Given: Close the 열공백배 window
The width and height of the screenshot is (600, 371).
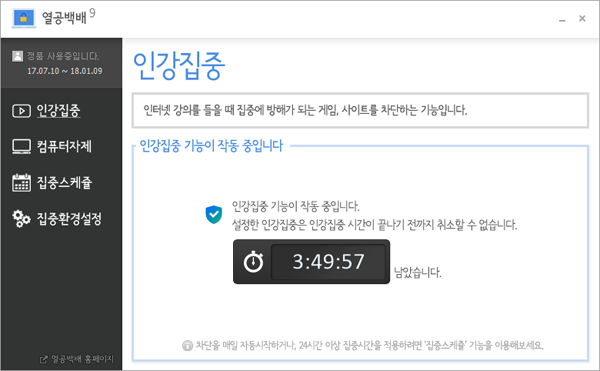Looking at the screenshot, I should (x=582, y=18).
